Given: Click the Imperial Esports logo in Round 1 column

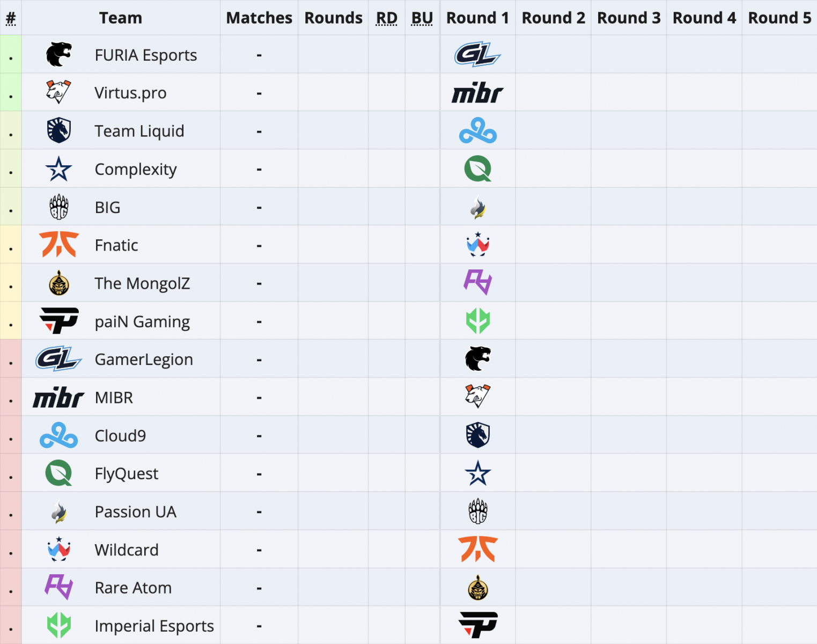Looking at the screenshot, I should [x=477, y=321].
